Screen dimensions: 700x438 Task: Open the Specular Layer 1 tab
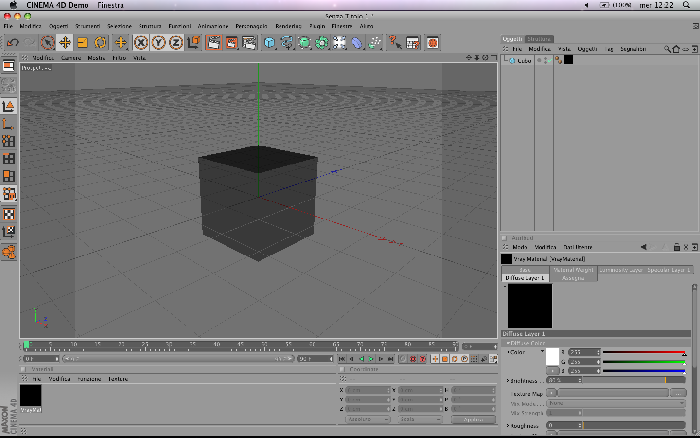pos(669,270)
